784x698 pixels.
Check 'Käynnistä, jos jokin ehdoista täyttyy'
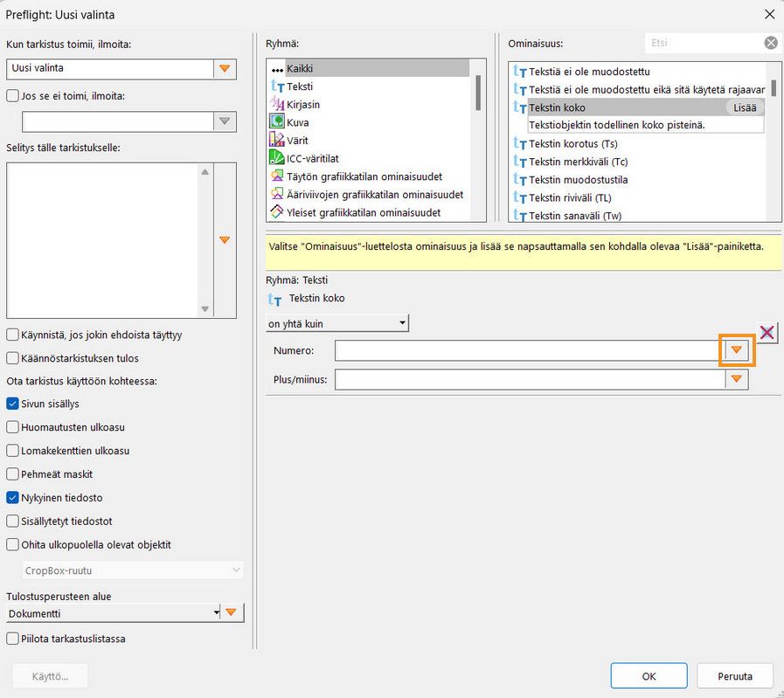(x=12, y=335)
